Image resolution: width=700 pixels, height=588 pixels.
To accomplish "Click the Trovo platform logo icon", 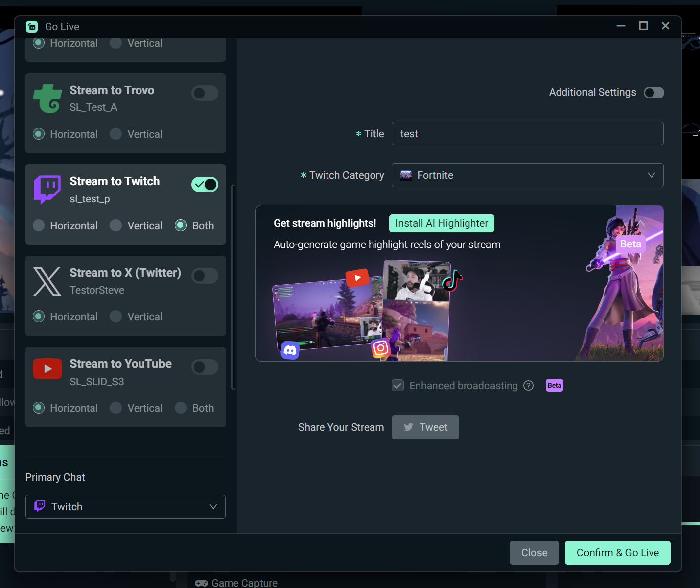I will (x=47, y=98).
